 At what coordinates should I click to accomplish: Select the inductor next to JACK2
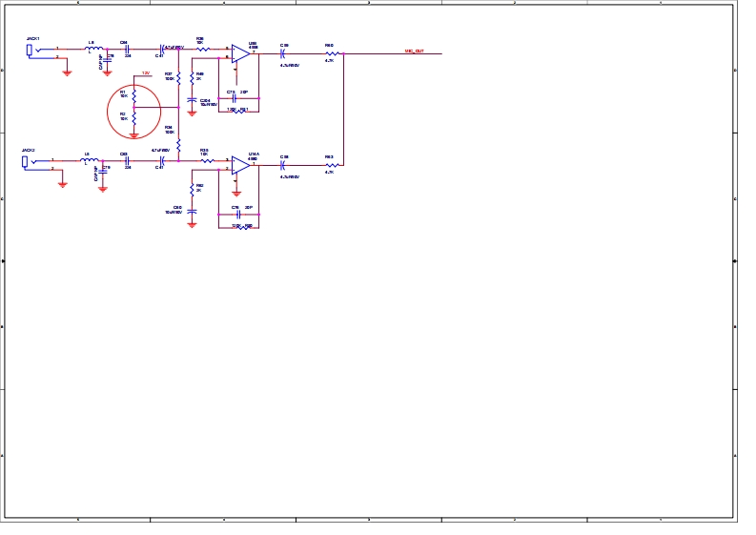[x=89, y=159]
